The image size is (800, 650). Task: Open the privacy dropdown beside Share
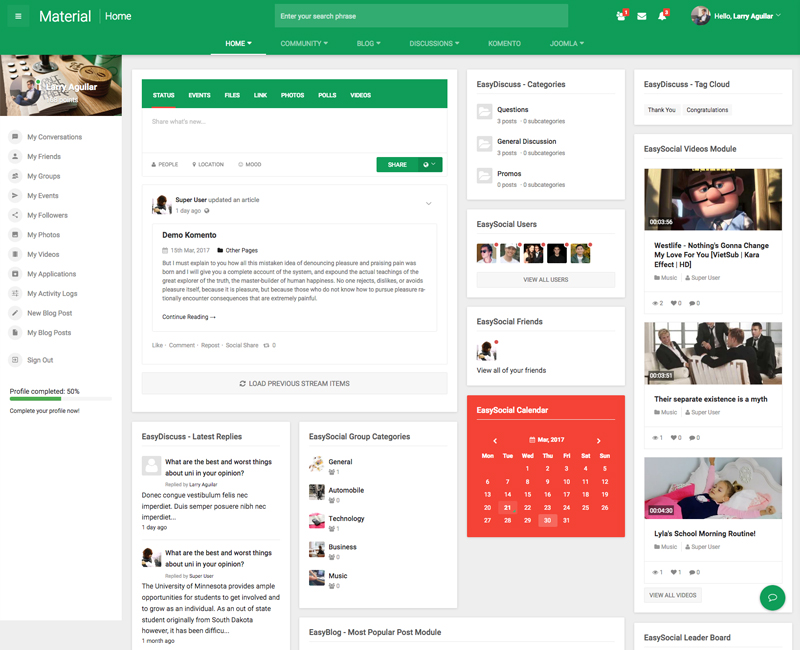click(429, 164)
